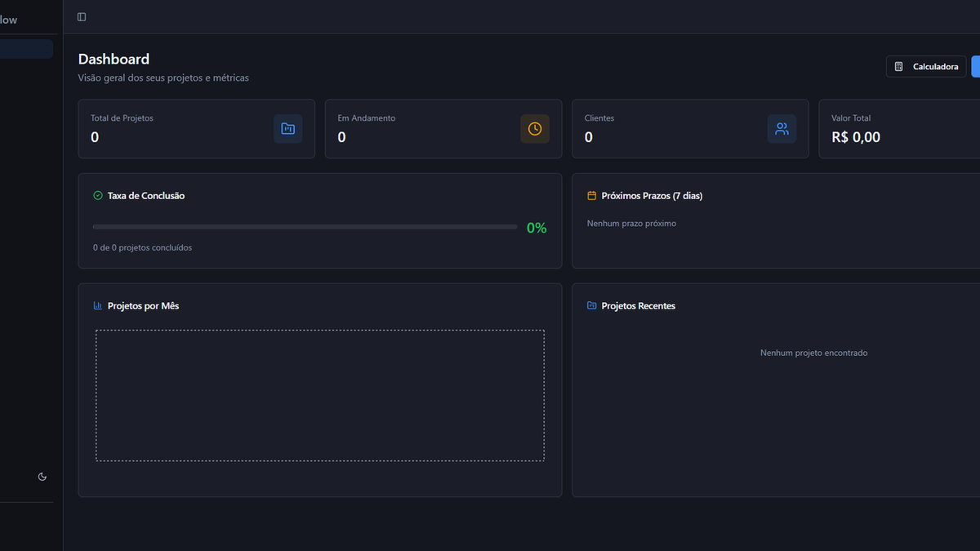The image size is (980, 551).
Task: Open the Calculadora button
Action: click(926, 67)
